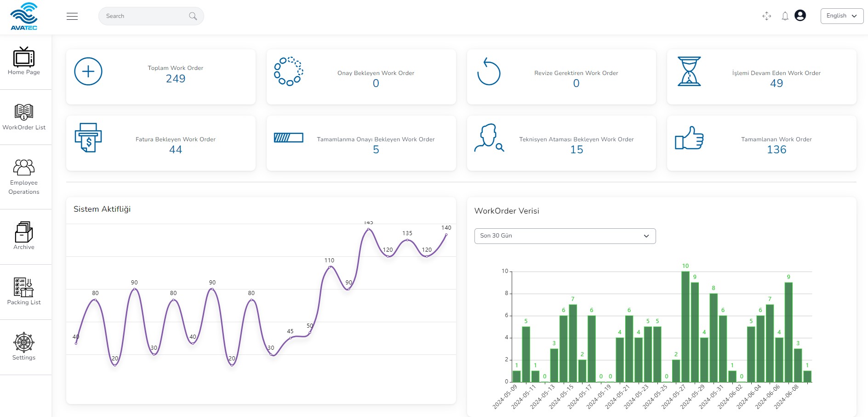Click the invoice printer Fatura Bekleyen icon
This screenshot has width=868, height=417.
point(88,138)
